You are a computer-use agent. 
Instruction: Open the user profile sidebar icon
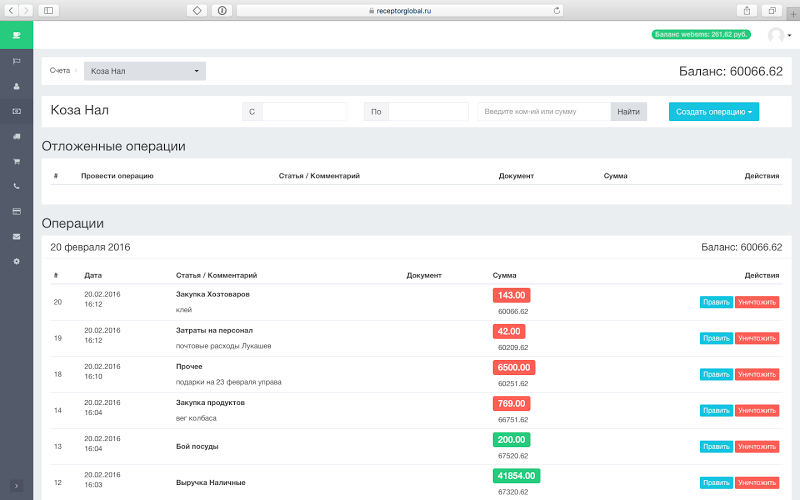pos(16,86)
